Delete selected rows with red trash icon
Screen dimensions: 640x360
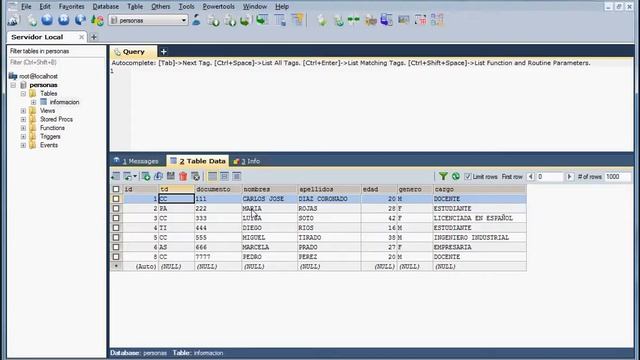pyautogui.click(x=183, y=176)
